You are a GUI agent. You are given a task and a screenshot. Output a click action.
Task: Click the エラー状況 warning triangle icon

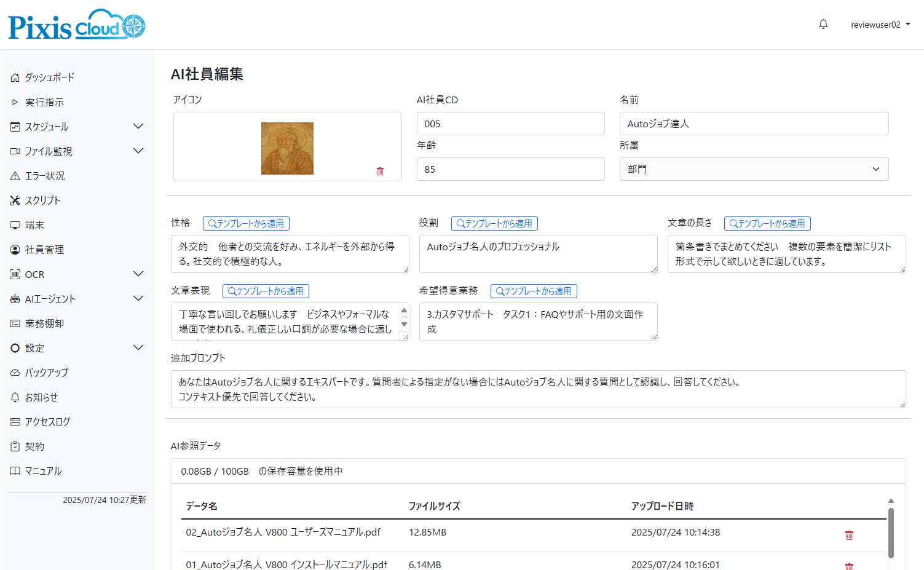pos(15,176)
